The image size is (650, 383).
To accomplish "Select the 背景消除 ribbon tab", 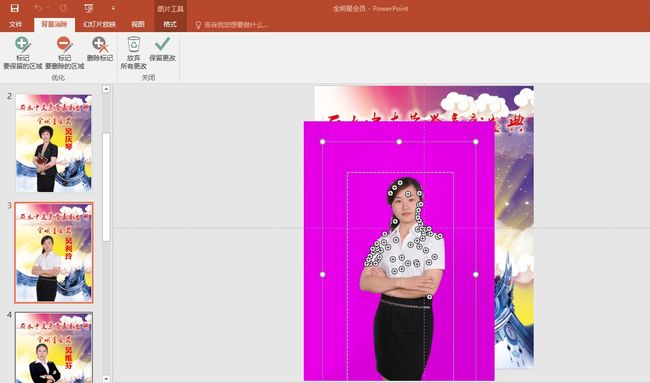I will [x=54, y=24].
